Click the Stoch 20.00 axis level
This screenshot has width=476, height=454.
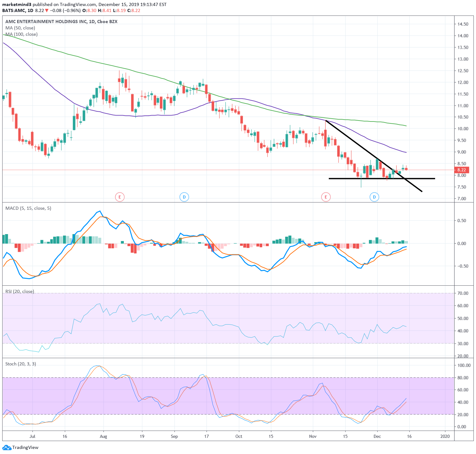(463, 414)
